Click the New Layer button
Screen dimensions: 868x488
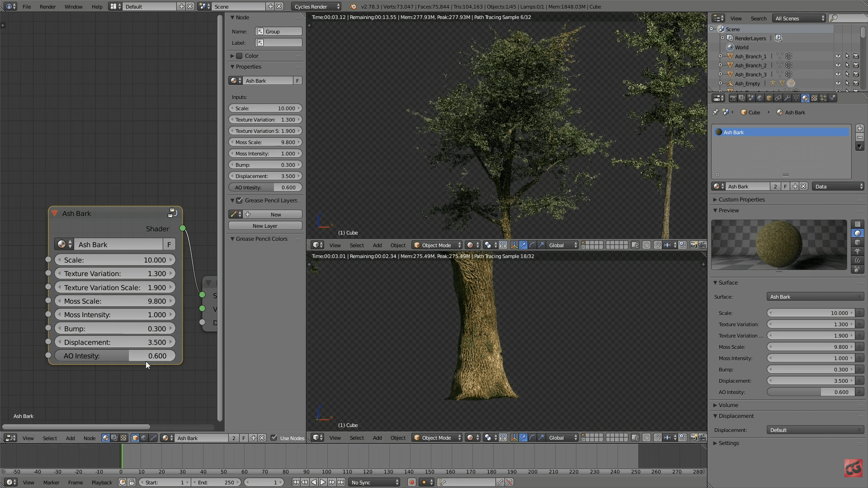[x=265, y=225]
